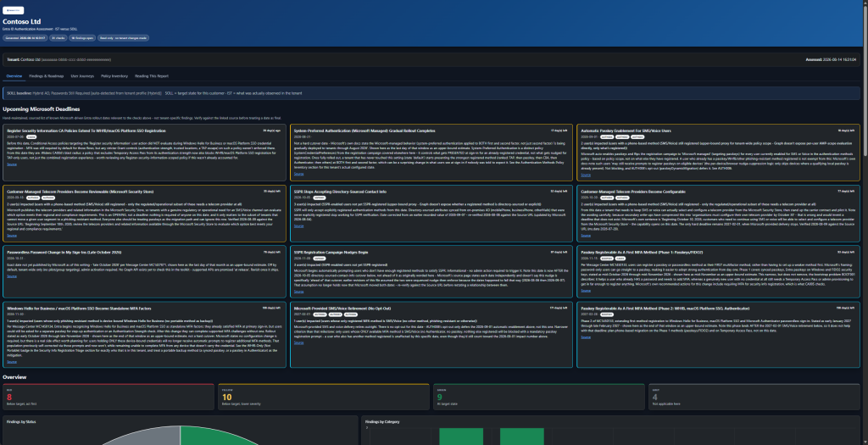Screen dimensions: 868x445
Task: Click the findings open pill in header
Action: 82,38
